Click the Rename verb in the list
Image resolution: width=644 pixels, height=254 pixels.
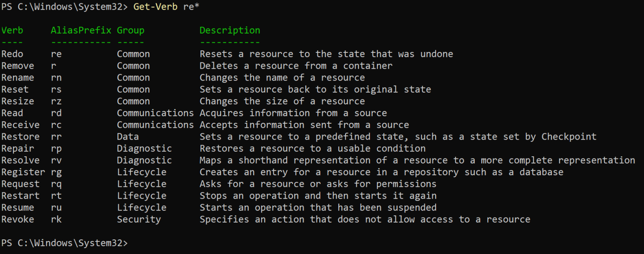coord(18,78)
